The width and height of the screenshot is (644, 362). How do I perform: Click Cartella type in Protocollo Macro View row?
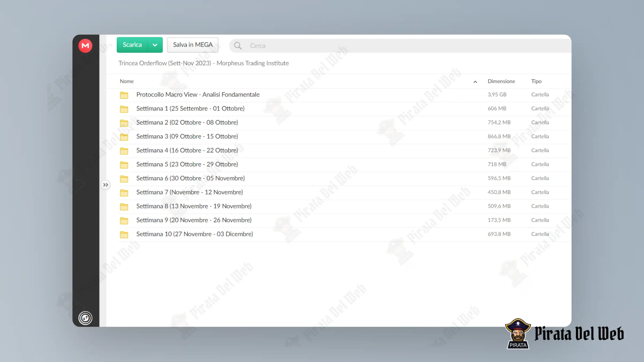coord(540,95)
